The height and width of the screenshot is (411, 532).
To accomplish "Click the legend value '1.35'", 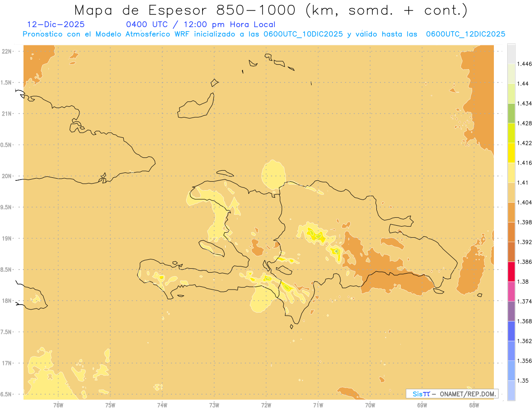I will tap(523, 380).
